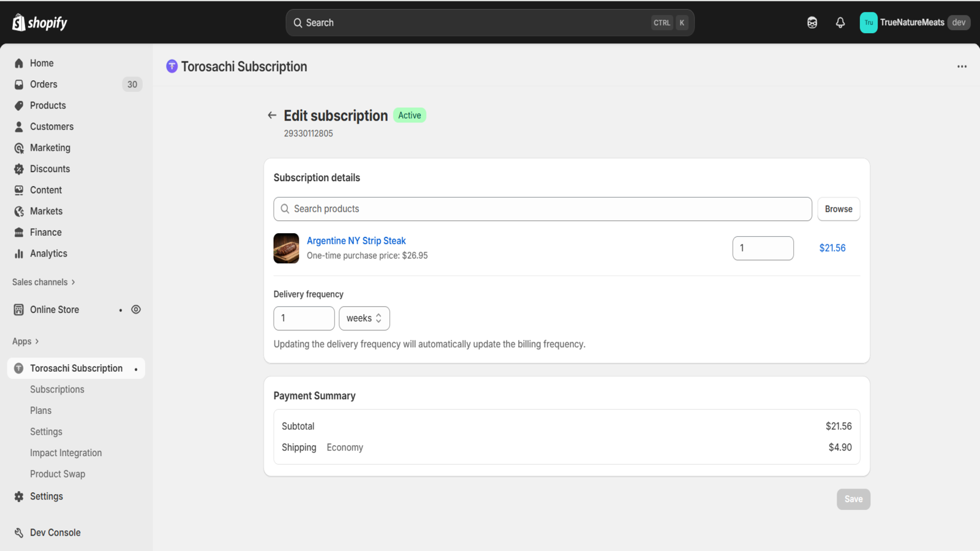
Task: Open Product Swap page
Action: pos(58,474)
